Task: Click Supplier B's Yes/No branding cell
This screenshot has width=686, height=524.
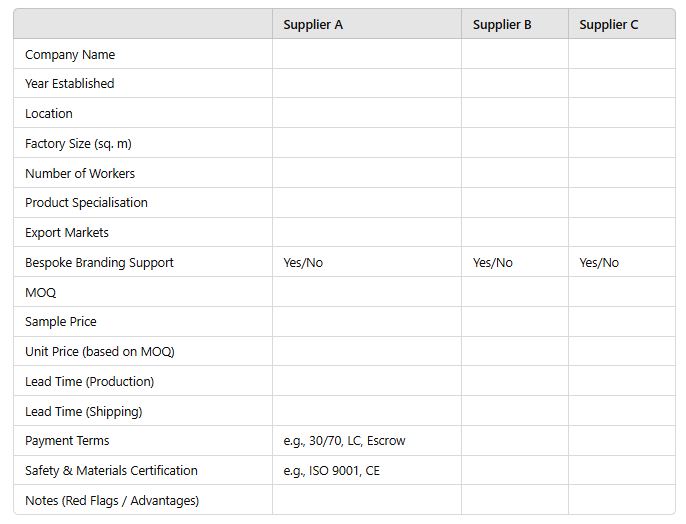Action: coord(492,263)
